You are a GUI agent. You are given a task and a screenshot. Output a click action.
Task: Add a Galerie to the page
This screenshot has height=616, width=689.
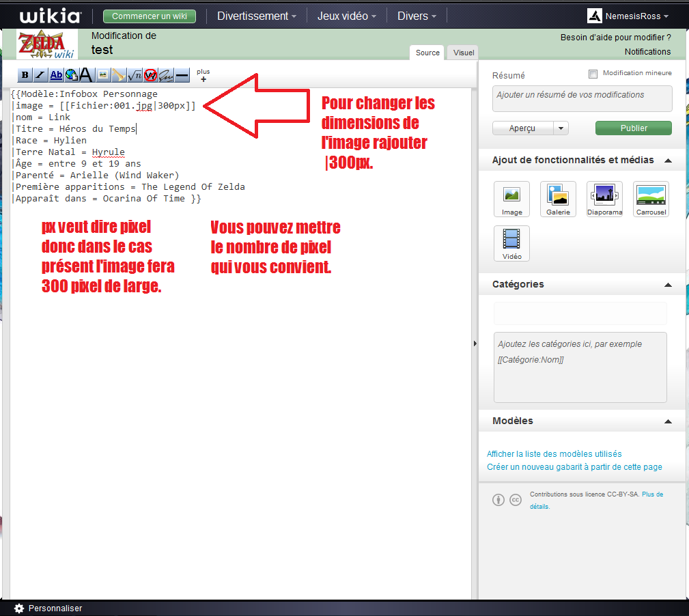(558, 199)
